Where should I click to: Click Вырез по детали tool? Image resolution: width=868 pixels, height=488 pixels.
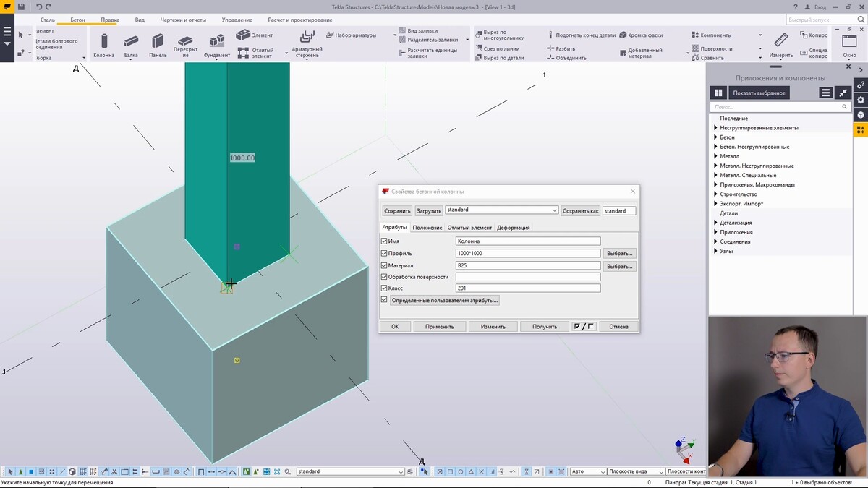[x=499, y=57]
